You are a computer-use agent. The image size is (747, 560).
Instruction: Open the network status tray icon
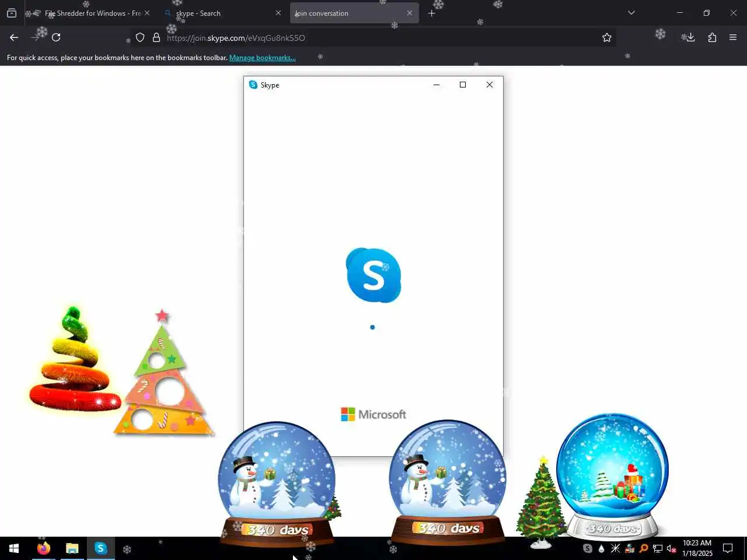(658, 548)
